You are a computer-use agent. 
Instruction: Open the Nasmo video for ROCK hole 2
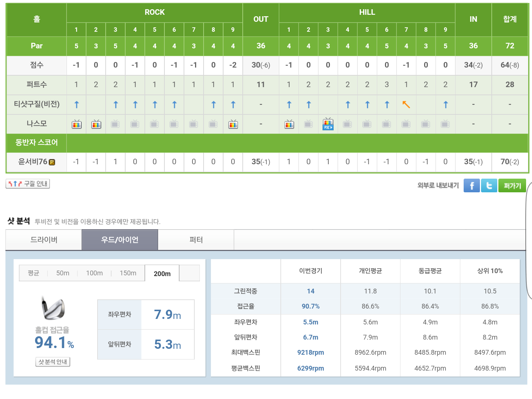96,124
